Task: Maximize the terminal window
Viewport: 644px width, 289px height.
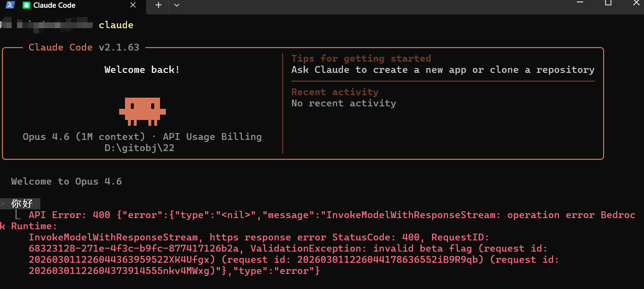Action: click(608, 3)
